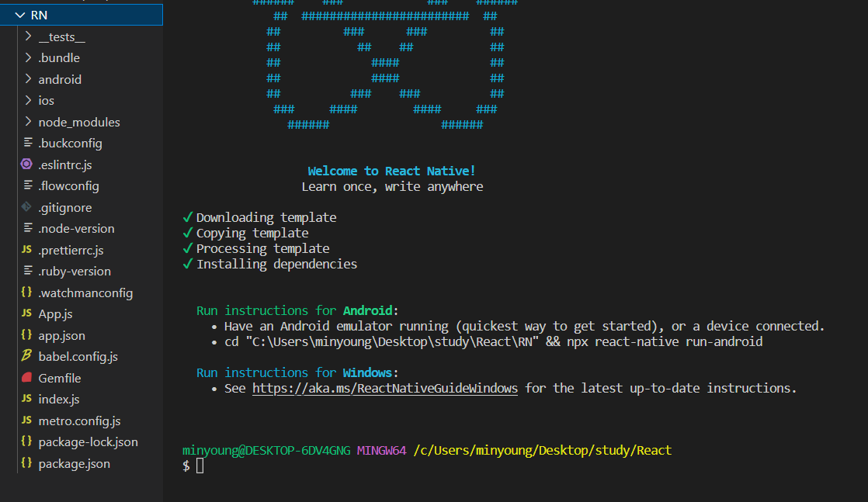The width and height of the screenshot is (868, 502).
Task: Click the 'npx react-native run-android' command text
Action: pyautogui.click(x=665, y=341)
